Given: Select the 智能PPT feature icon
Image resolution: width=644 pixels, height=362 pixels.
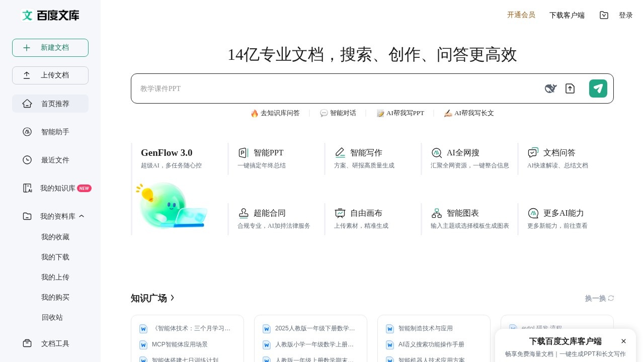Looking at the screenshot, I should pos(243,152).
